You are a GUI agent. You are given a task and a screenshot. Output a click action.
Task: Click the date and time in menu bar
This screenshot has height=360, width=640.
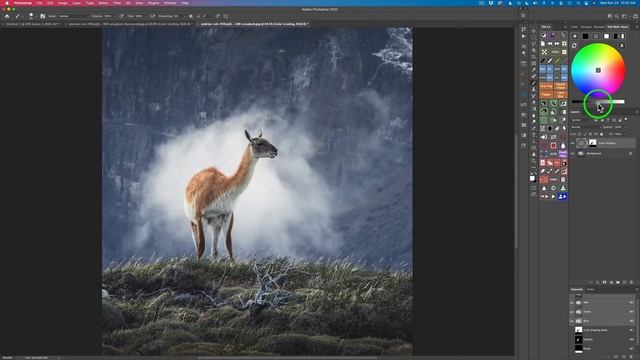[x=617, y=3]
